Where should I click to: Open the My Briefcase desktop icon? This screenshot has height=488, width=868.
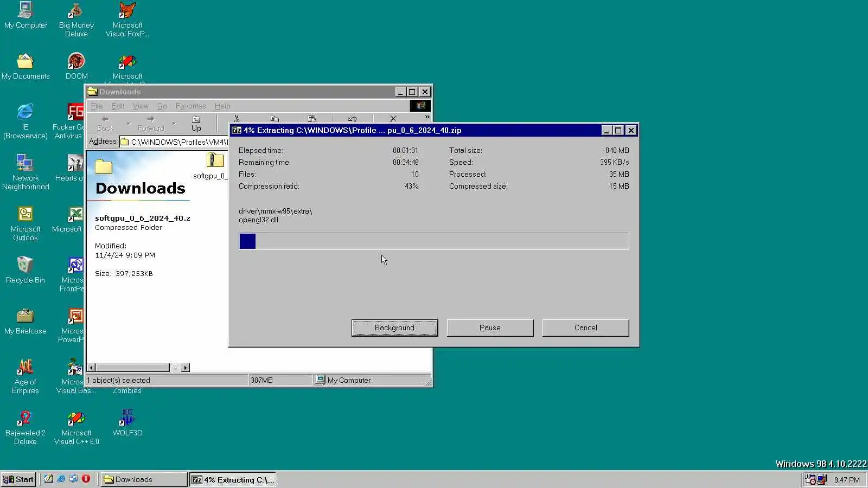(x=25, y=321)
